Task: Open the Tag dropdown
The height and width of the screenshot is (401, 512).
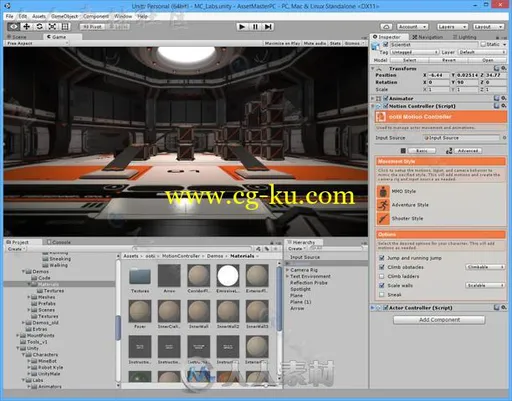Action: pos(414,52)
